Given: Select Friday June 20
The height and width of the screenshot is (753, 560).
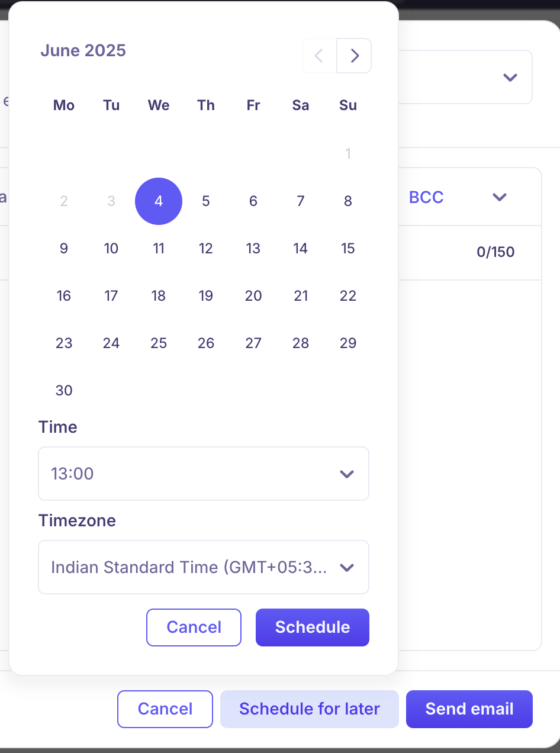Looking at the screenshot, I should click(253, 296).
